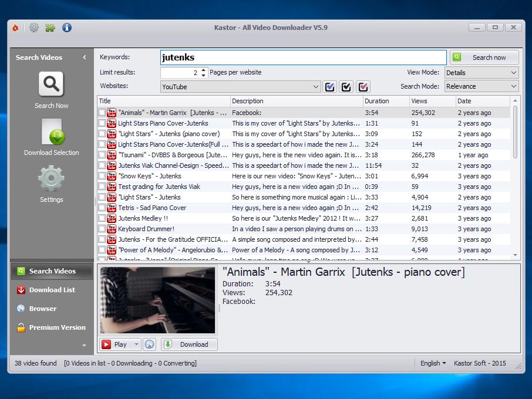
Task: Click the green puzzle plugin icon
Action: (x=50, y=28)
